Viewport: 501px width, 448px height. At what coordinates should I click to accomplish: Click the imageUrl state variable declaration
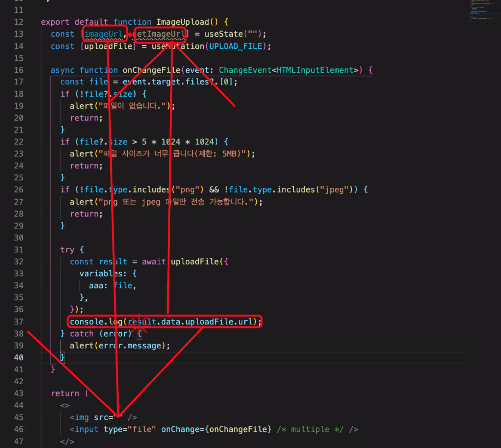tap(103, 34)
